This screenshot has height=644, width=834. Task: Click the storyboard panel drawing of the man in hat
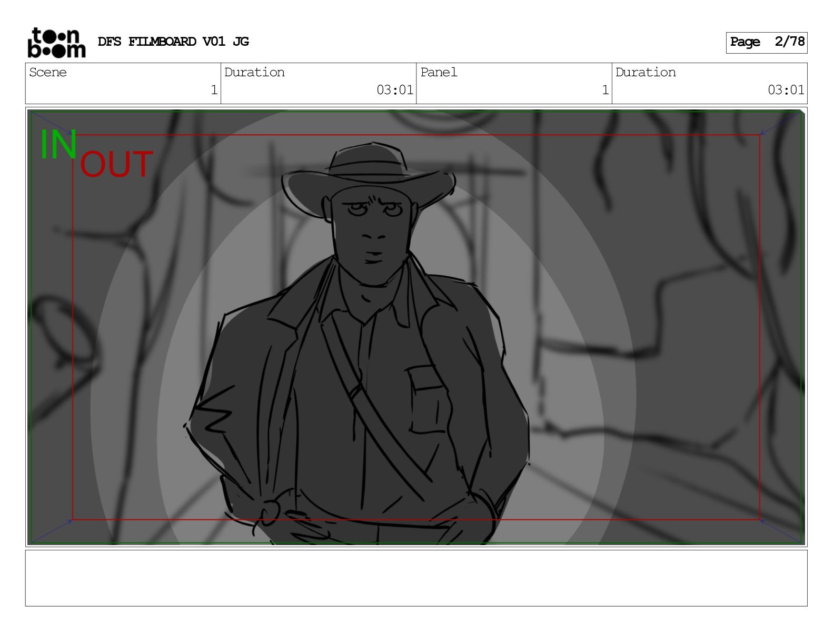pyautogui.click(x=416, y=327)
